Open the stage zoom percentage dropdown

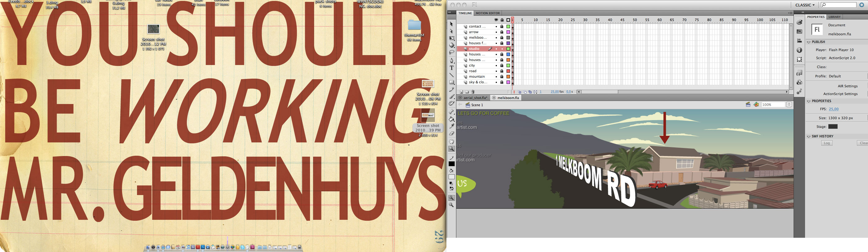pyautogui.click(x=789, y=105)
